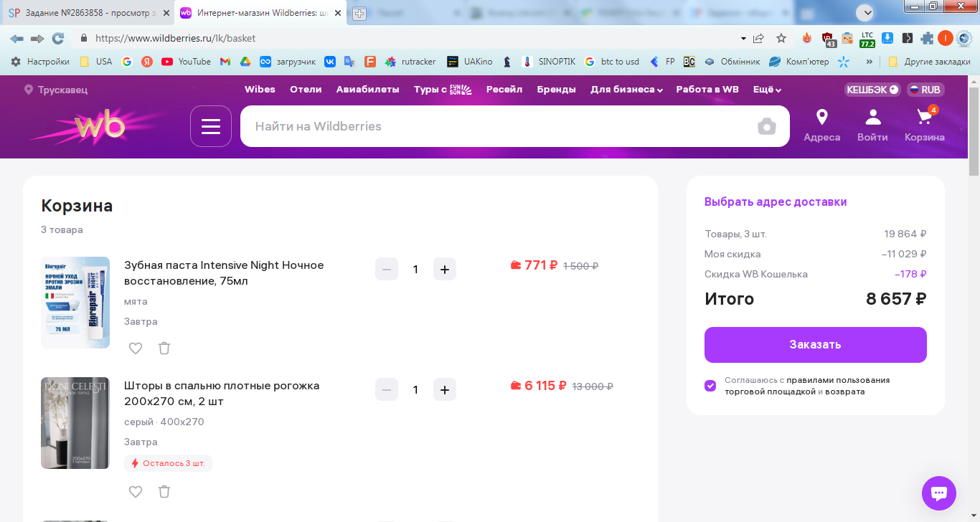
Task: Open a new browser tab
Action: coord(359,14)
